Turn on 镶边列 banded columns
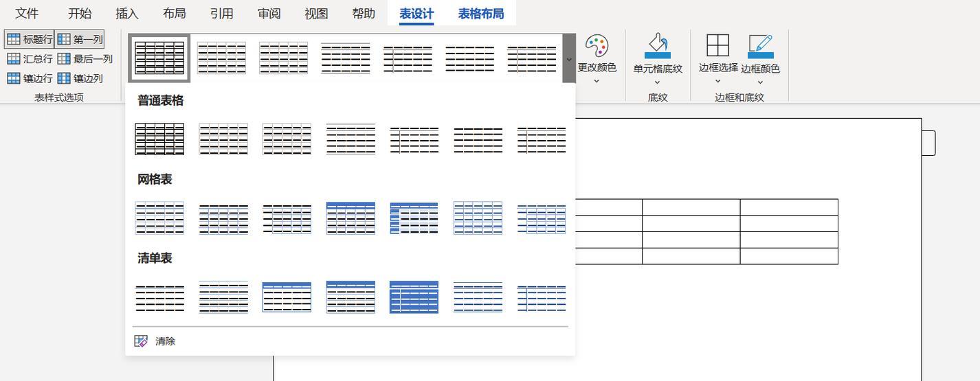 (x=80, y=78)
